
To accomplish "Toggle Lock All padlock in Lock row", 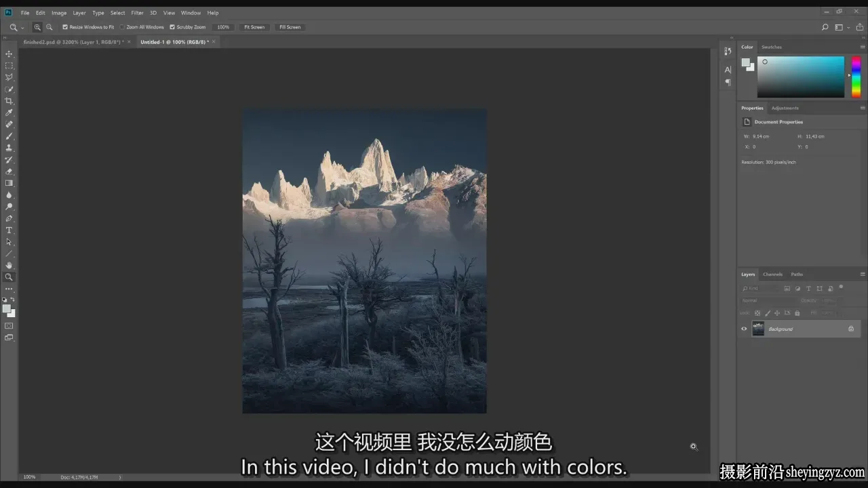I will pyautogui.click(x=797, y=313).
